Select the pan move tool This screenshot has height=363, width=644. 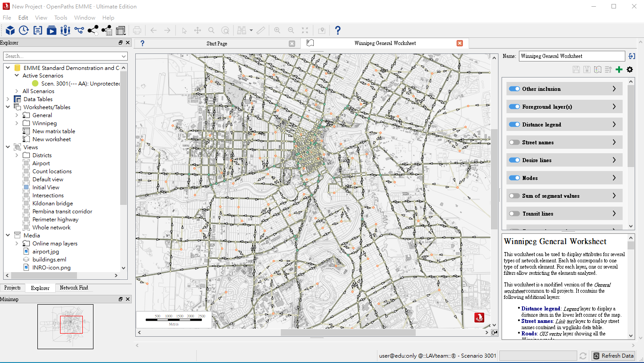(x=198, y=30)
